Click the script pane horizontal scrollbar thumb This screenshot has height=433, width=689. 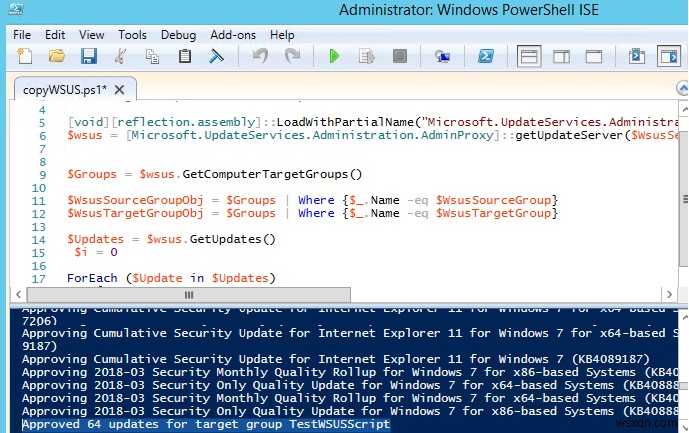point(189,295)
